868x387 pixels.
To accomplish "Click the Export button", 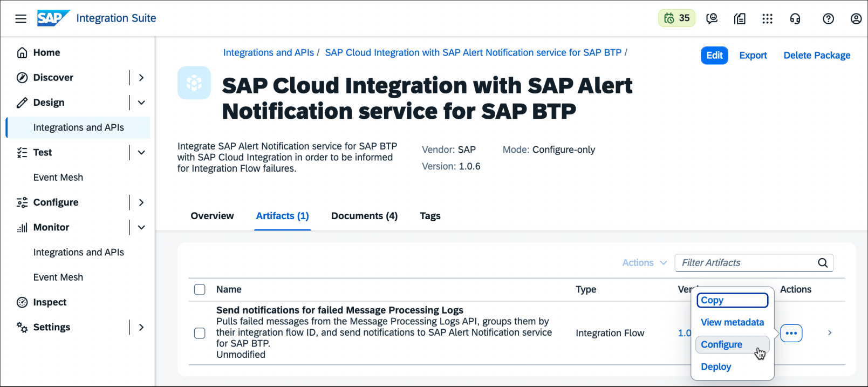I will point(753,56).
